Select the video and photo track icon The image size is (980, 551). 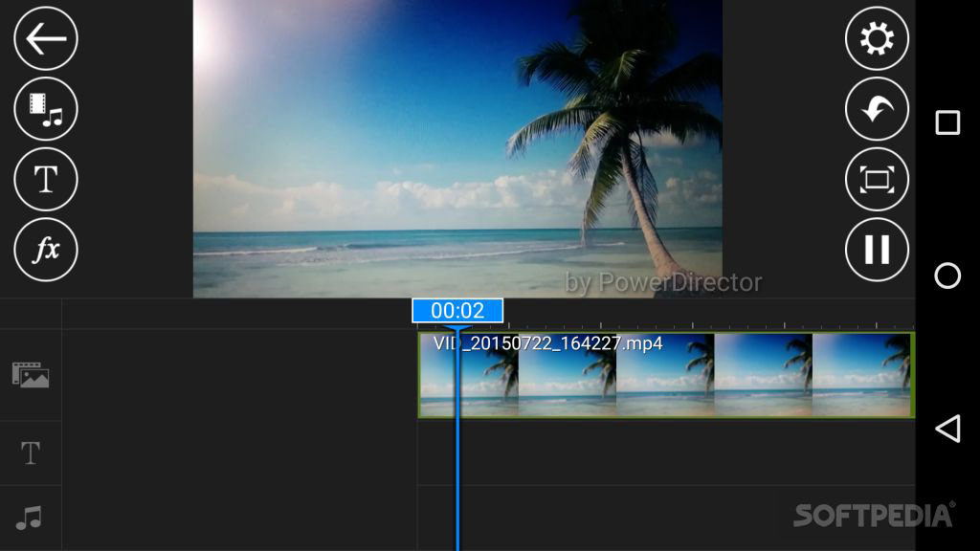click(30, 375)
